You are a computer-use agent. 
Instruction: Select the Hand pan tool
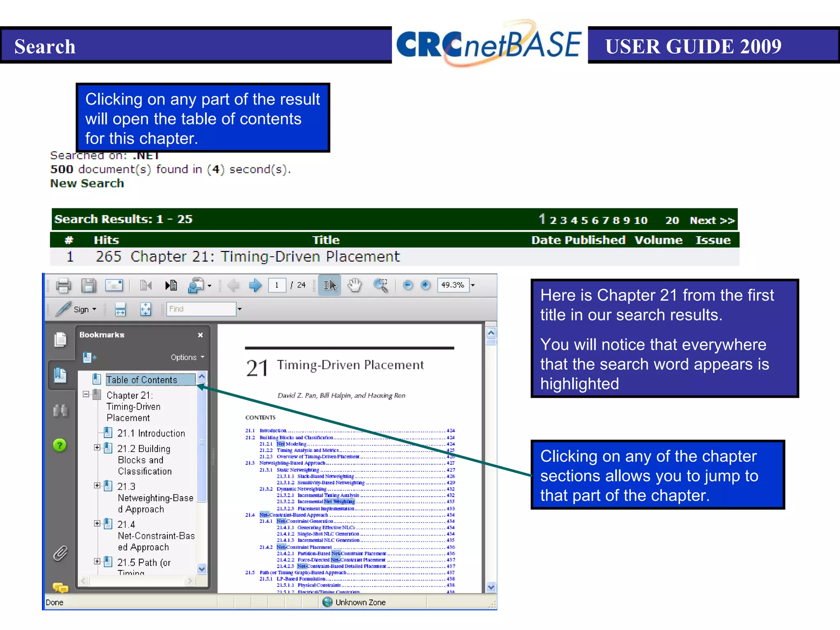355,285
